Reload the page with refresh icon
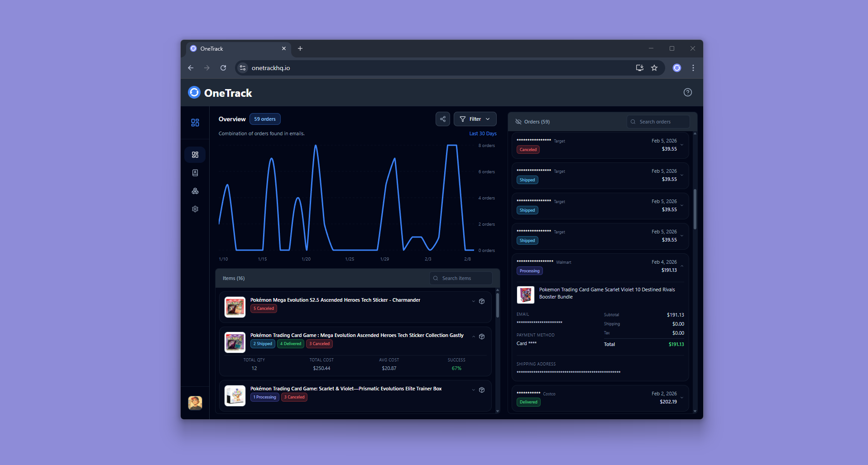The width and height of the screenshot is (868, 465). coord(223,68)
